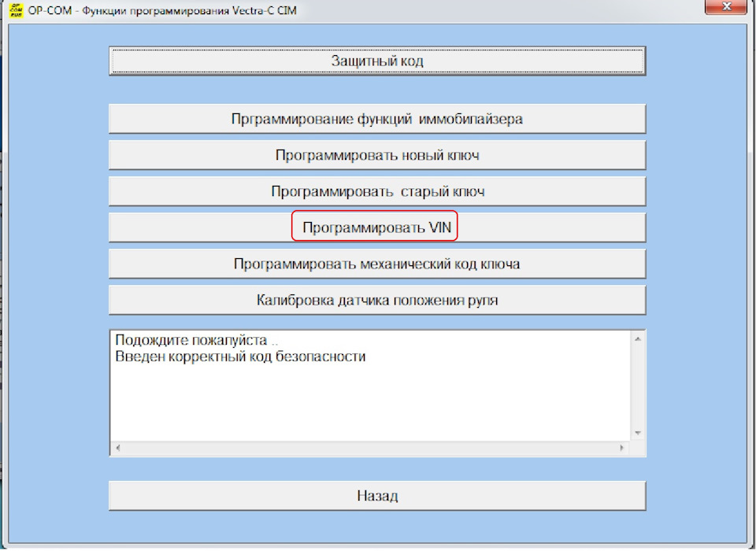This screenshot has width=756, height=551.
Task: Select the log line 'Подождите пожалуйста ..'
Action: click(196, 340)
